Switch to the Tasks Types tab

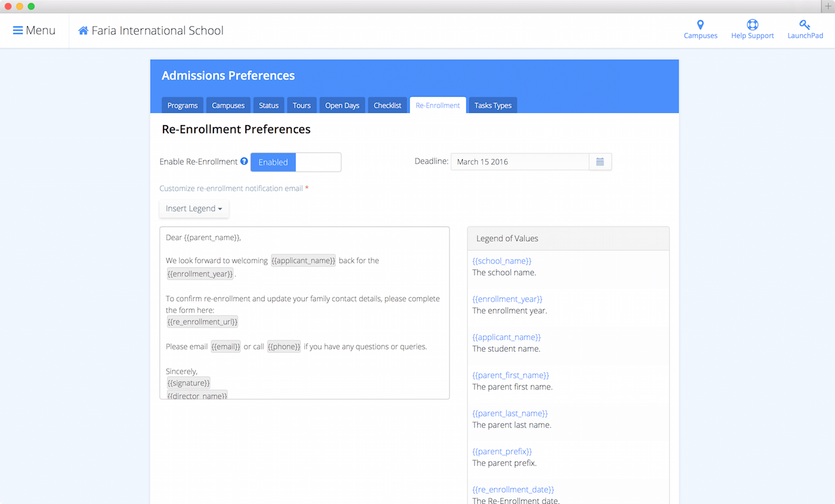point(493,105)
